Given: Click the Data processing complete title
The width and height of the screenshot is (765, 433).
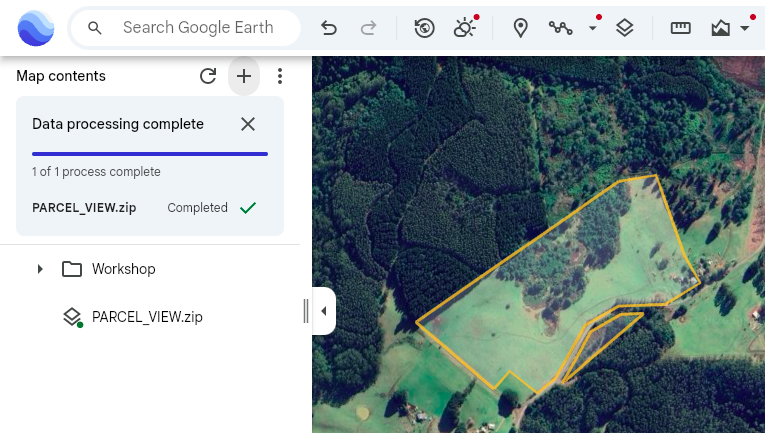Looking at the screenshot, I should pos(118,124).
